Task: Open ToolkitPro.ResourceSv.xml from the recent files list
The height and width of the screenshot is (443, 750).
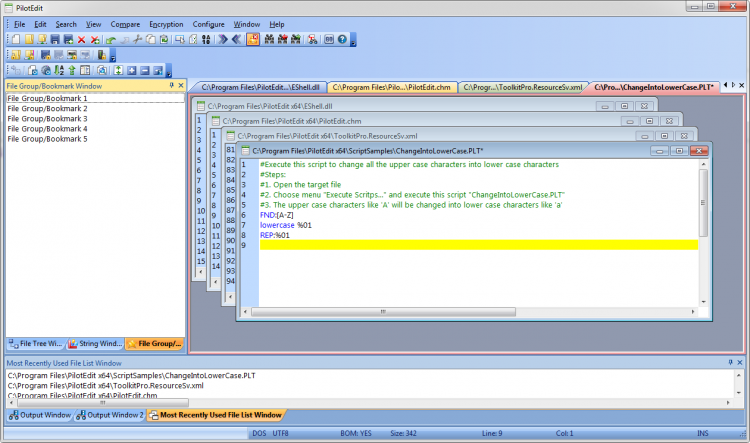Action: pos(105,386)
